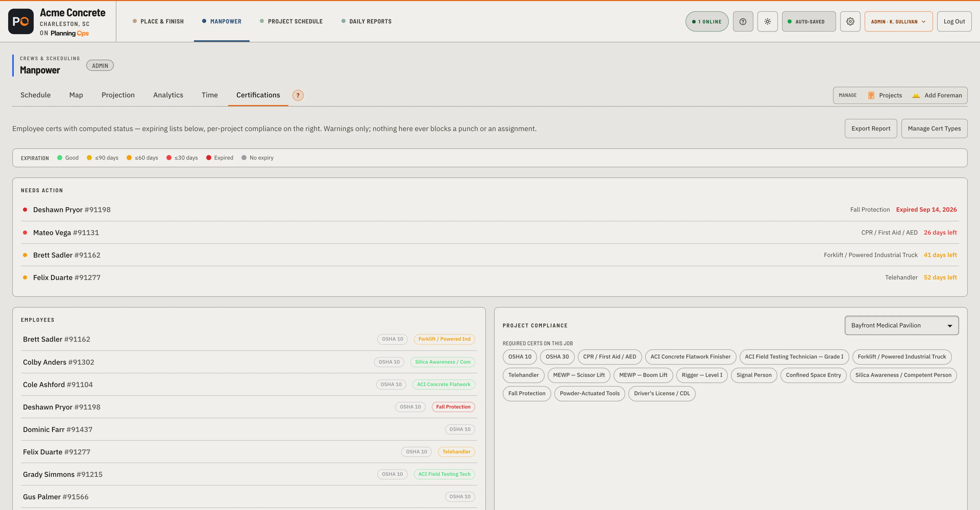Open settings gear icon
The height and width of the screenshot is (510, 980).
tap(850, 22)
